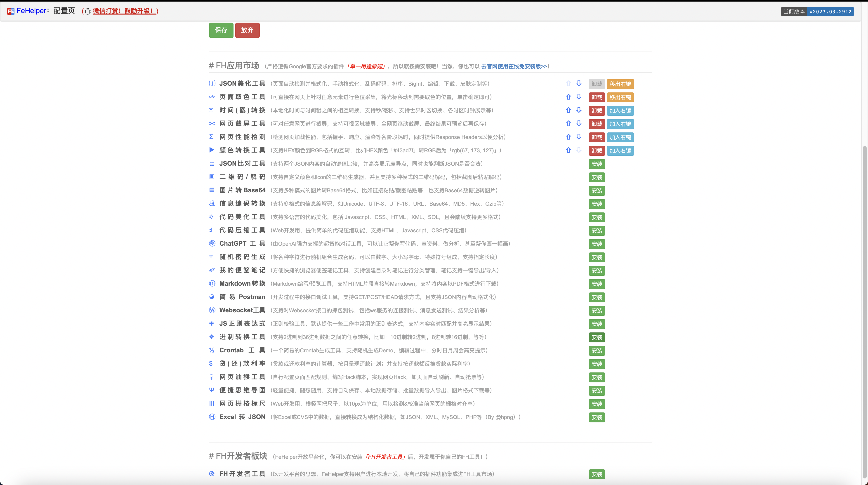Click the 「单一用途原则」 red italic text

[366, 66]
